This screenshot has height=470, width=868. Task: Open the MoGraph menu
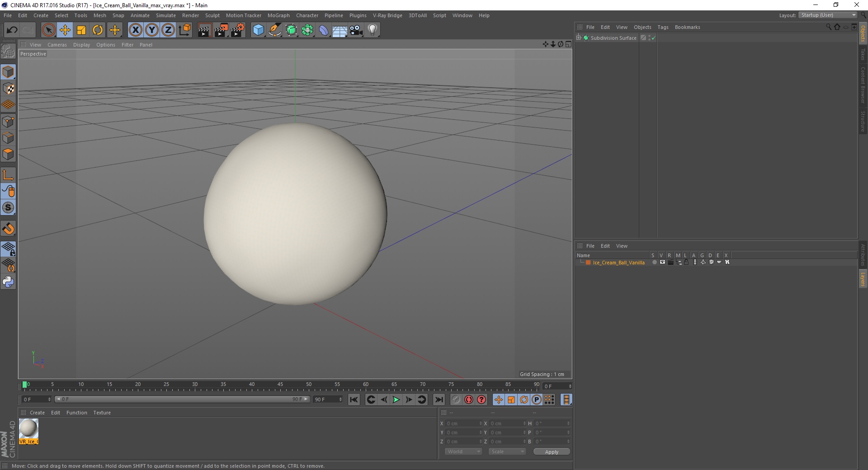pyautogui.click(x=278, y=15)
